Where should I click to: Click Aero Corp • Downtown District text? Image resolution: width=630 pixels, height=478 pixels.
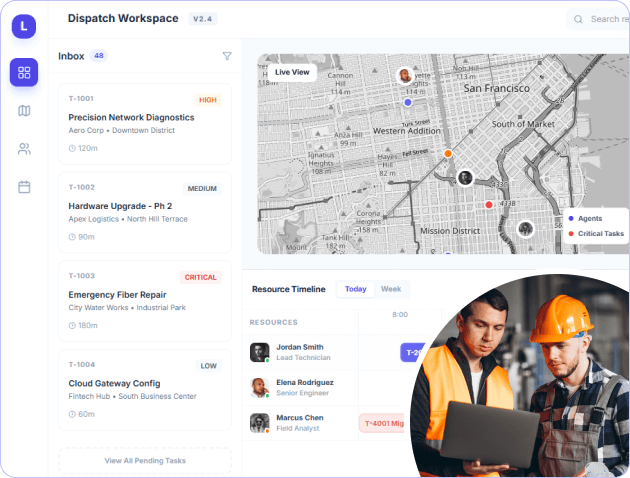coord(122,131)
